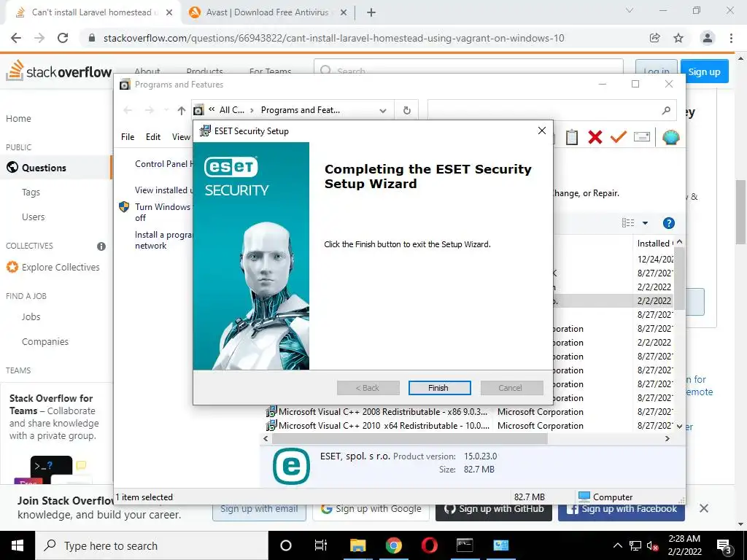
Task: Open the Chrome profile icon
Action: pos(708,38)
